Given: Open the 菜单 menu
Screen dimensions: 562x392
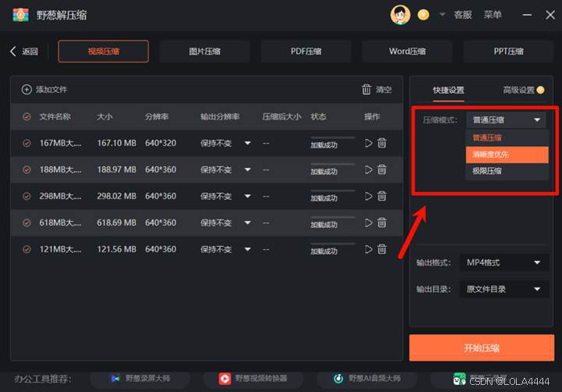Looking at the screenshot, I should point(493,15).
